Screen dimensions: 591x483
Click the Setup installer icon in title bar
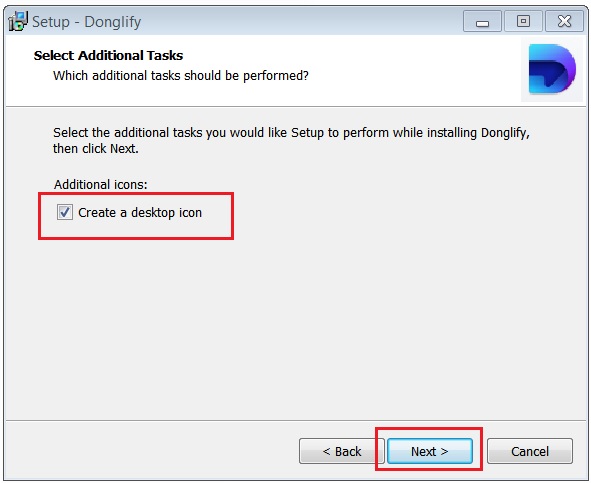(18, 21)
